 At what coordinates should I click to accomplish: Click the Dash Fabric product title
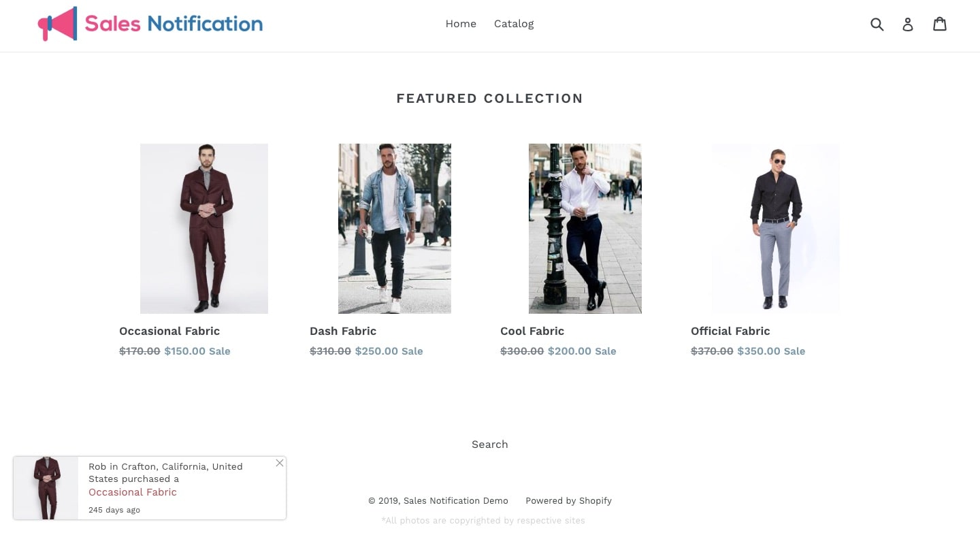click(x=343, y=331)
